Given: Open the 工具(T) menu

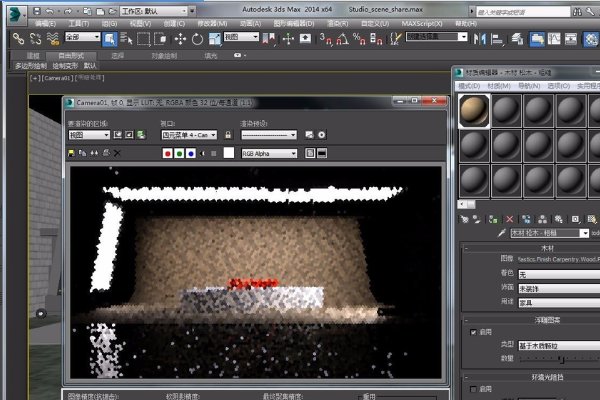Looking at the screenshot, I should click(x=79, y=24).
